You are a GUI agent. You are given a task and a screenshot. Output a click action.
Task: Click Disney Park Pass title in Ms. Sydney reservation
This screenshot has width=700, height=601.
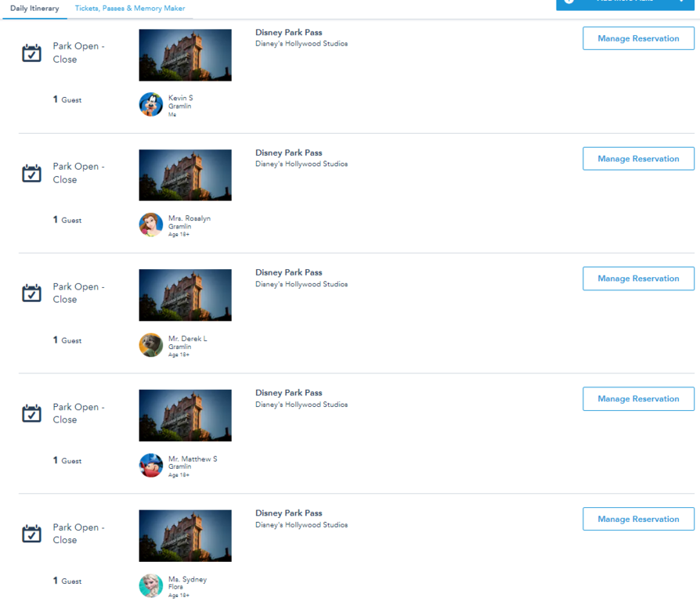(288, 513)
